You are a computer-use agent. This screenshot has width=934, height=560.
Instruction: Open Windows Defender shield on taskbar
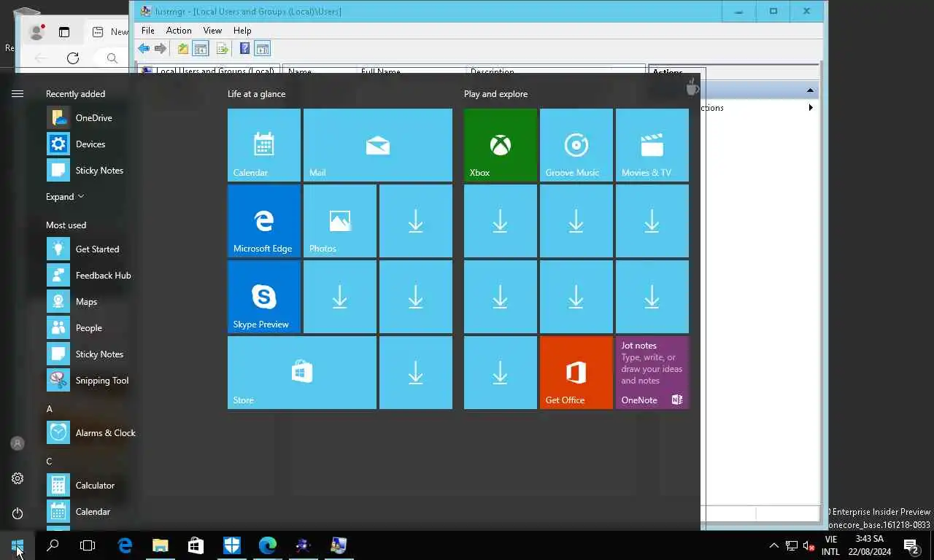(x=232, y=545)
